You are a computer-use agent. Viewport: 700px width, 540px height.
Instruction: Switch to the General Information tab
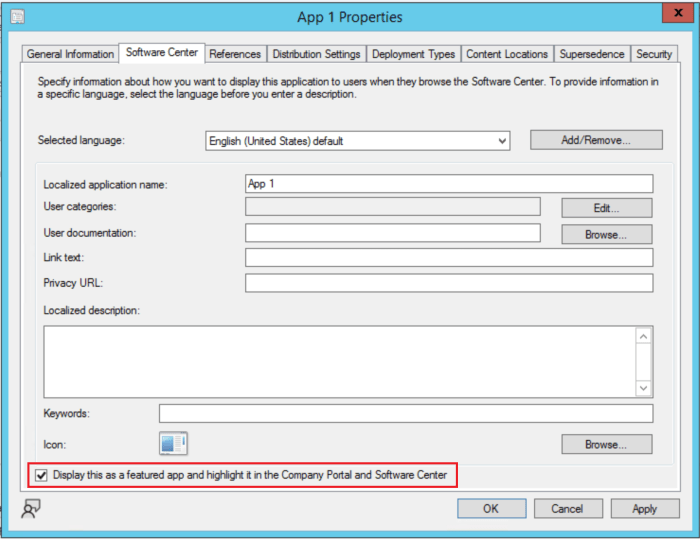[70, 54]
